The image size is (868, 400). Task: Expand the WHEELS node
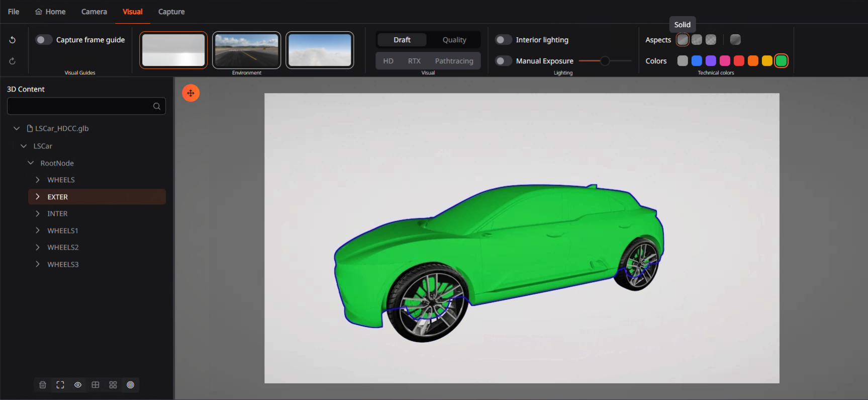click(38, 180)
